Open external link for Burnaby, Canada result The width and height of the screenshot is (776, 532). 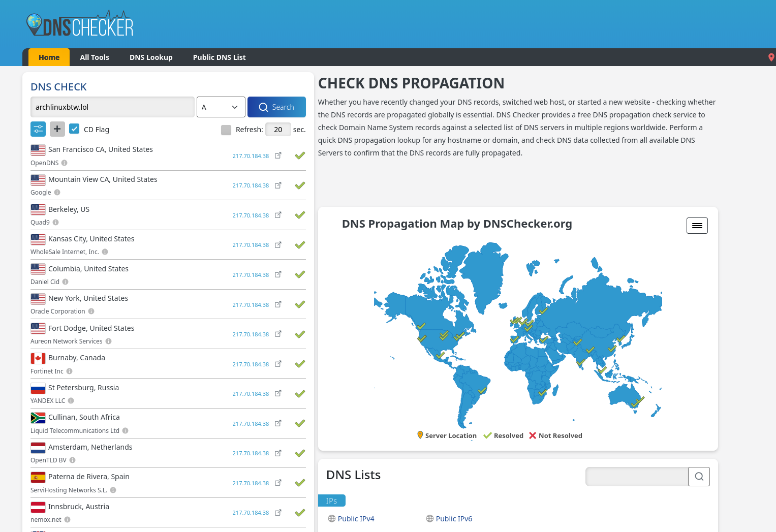(x=278, y=364)
